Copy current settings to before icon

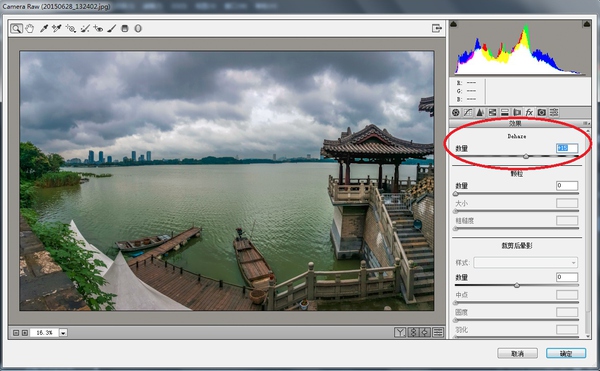[x=425, y=332]
